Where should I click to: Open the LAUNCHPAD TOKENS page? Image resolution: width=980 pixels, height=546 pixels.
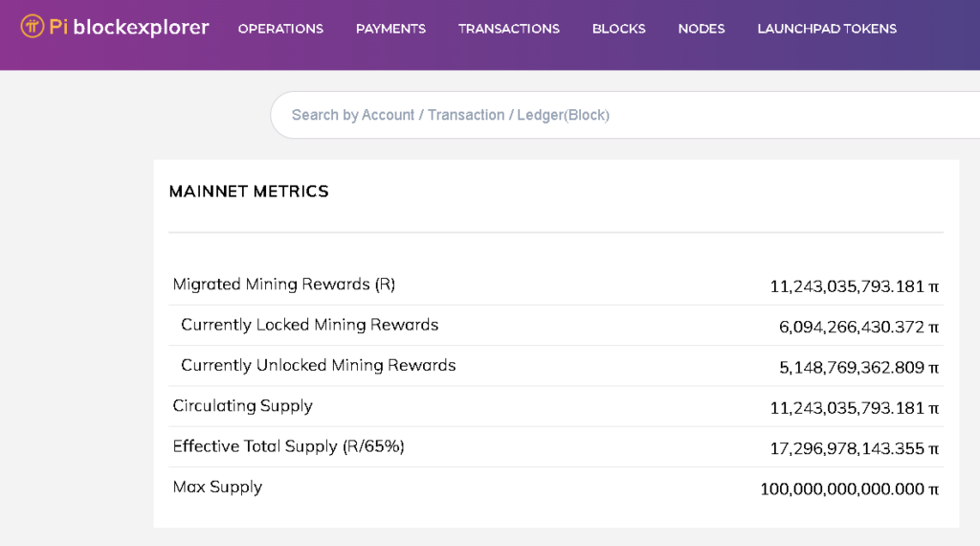[827, 29]
